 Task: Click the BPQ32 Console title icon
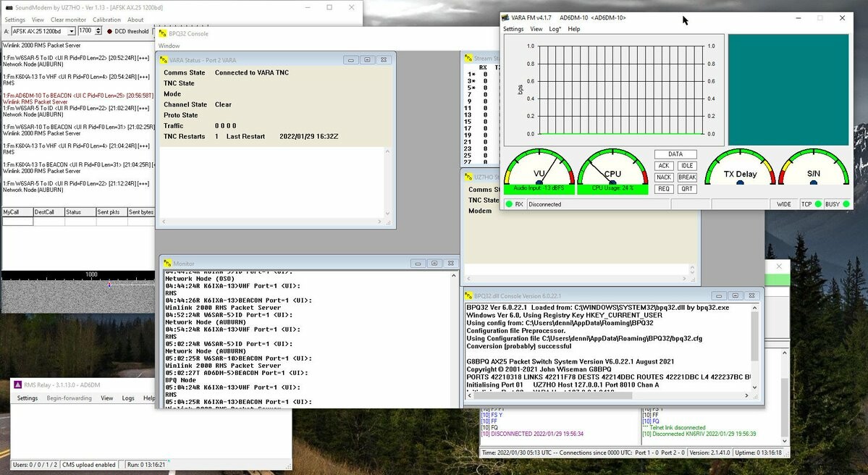point(163,34)
